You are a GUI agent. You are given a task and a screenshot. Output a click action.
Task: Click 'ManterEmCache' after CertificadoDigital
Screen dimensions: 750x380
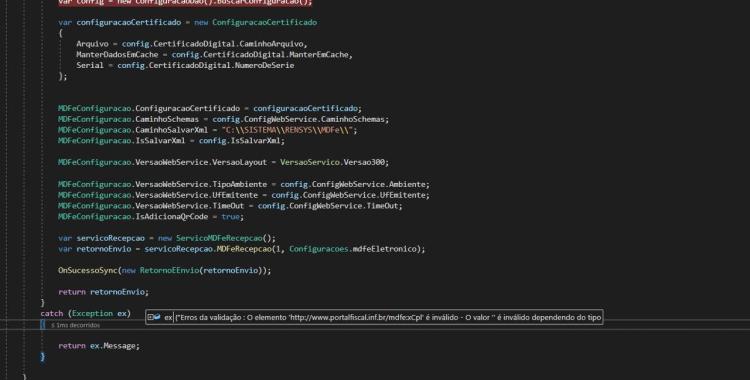pos(319,55)
